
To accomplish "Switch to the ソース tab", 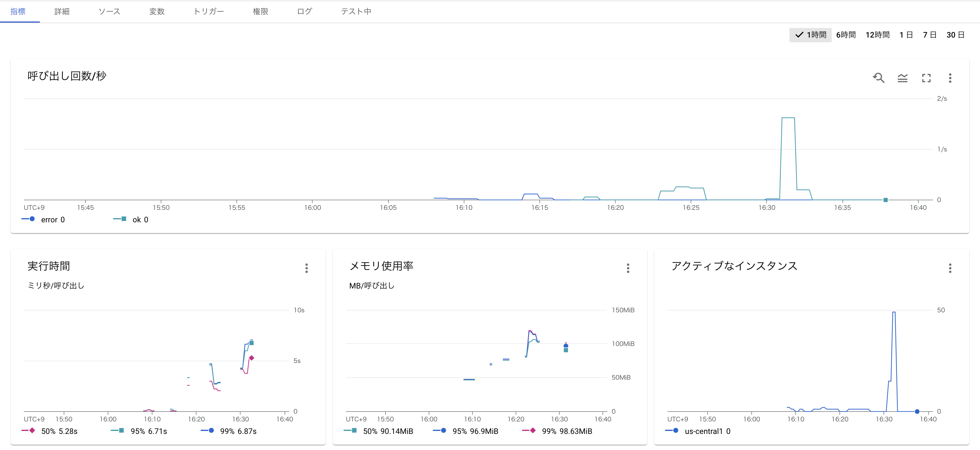I will [109, 11].
